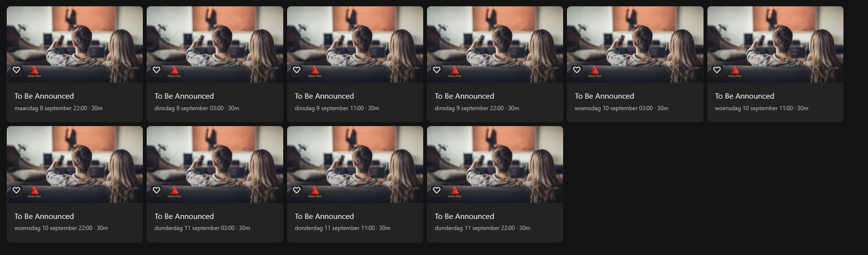
Task: Click Utsav Plus logo on maandag 8 september card
Action: point(34,71)
